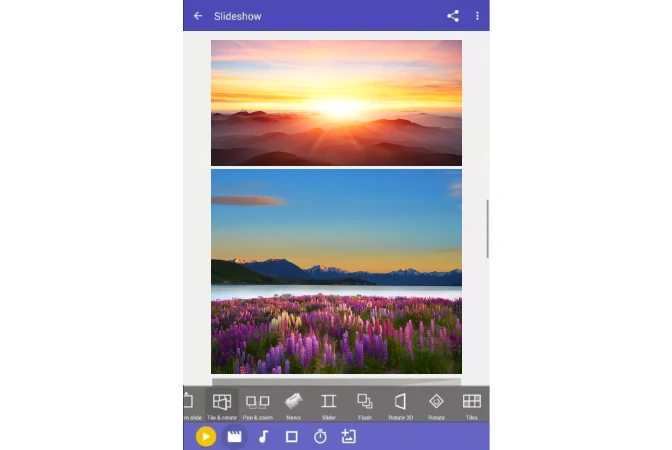Pick the Rotate transition effect
This screenshot has width=672, height=450.
coord(436,406)
